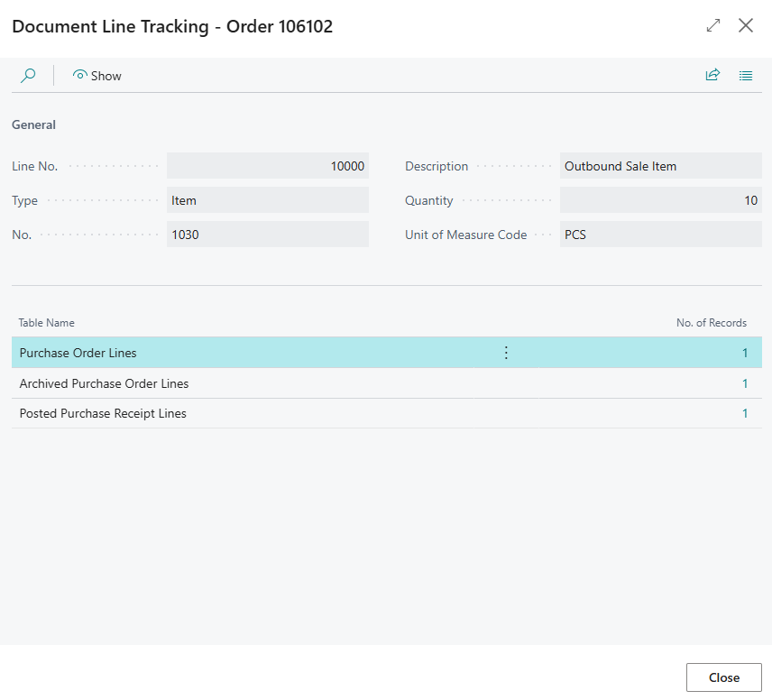Select the Purchase Order Lines row

[387, 353]
